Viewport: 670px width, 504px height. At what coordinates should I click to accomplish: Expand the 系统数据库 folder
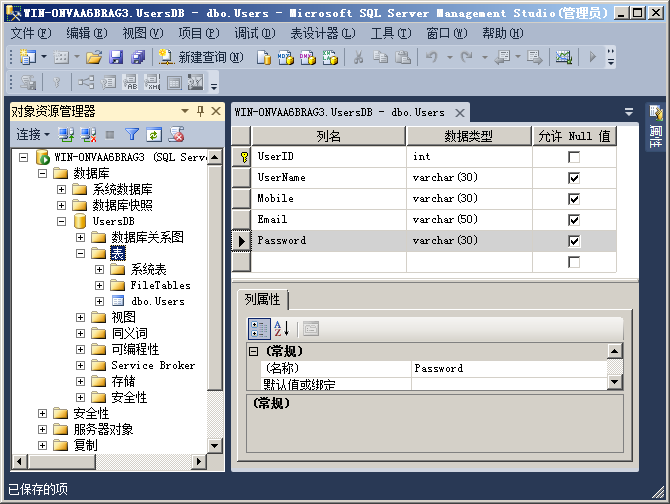click(x=62, y=189)
